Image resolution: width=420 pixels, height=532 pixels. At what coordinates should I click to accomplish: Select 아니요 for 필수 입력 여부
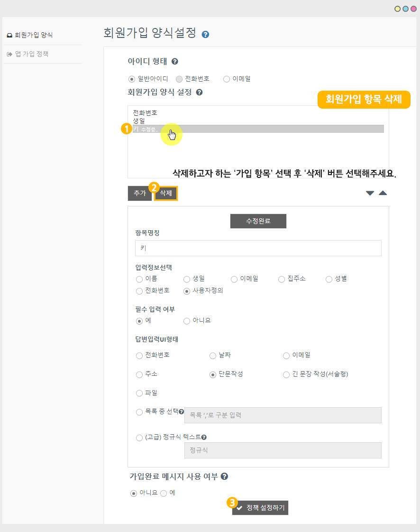coord(187,321)
